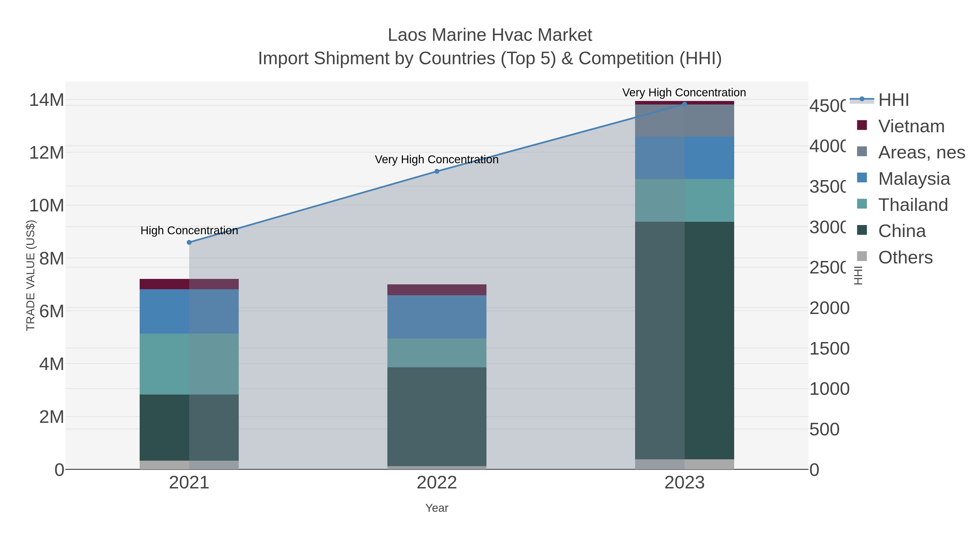Click the 2022 Vietnam bar segment

tap(437, 290)
